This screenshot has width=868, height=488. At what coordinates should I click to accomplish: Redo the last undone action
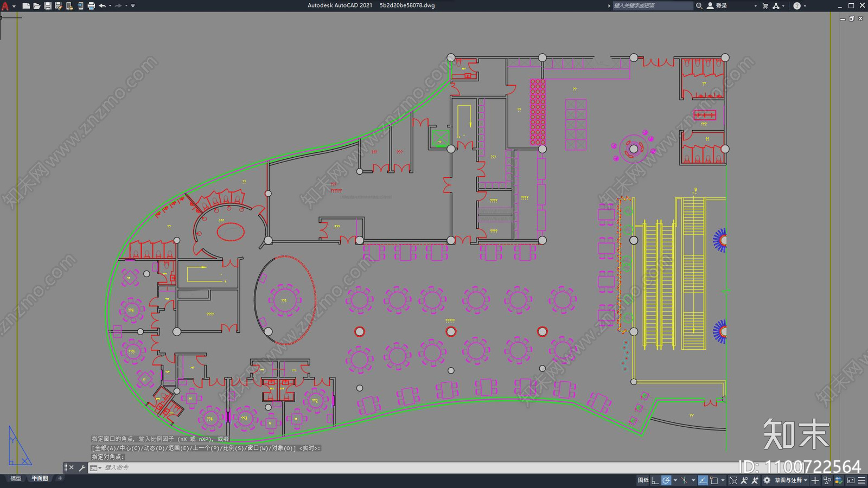tap(118, 6)
